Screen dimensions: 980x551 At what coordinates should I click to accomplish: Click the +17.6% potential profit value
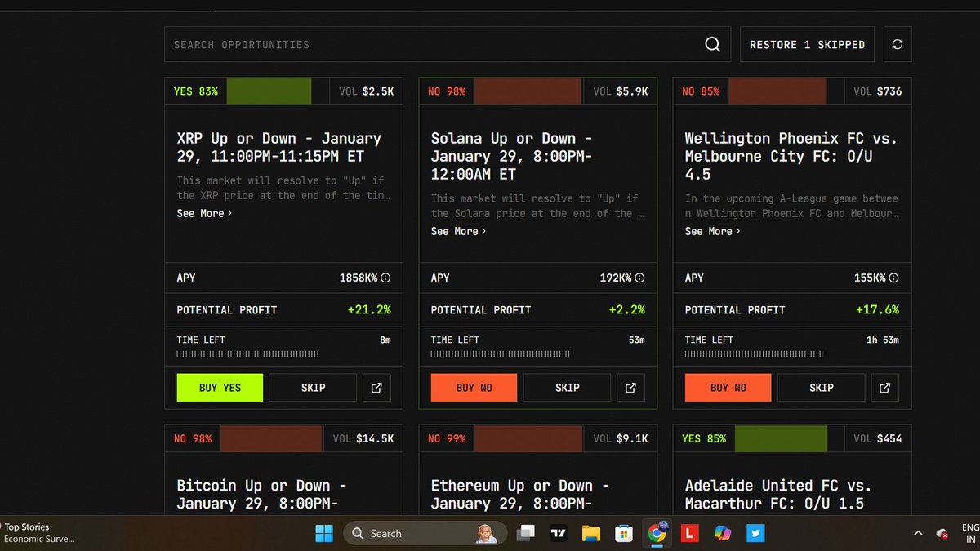click(x=877, y=310)
